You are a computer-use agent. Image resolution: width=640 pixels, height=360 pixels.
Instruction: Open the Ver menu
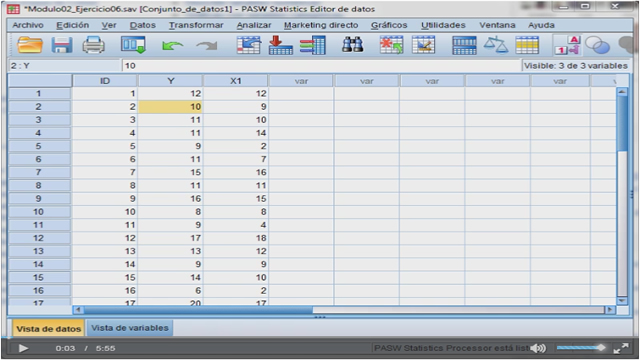point(109,25)
